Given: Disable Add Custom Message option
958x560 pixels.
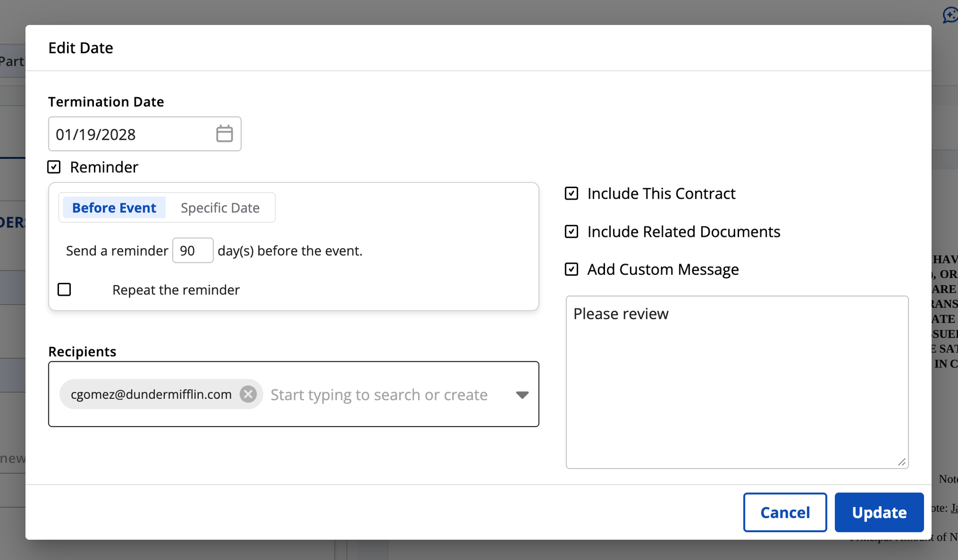Looking at the screenshot, I should [x=571, y=269].
